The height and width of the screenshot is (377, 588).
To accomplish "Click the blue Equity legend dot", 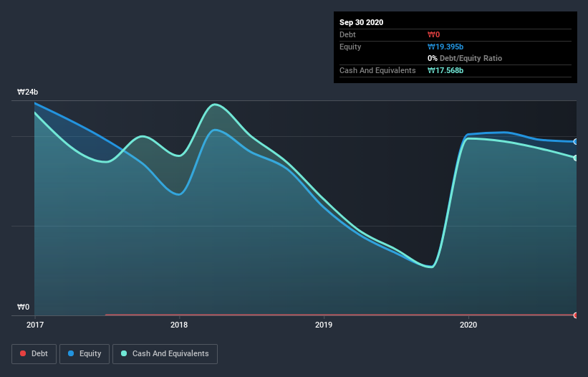I will pos(71,353).
